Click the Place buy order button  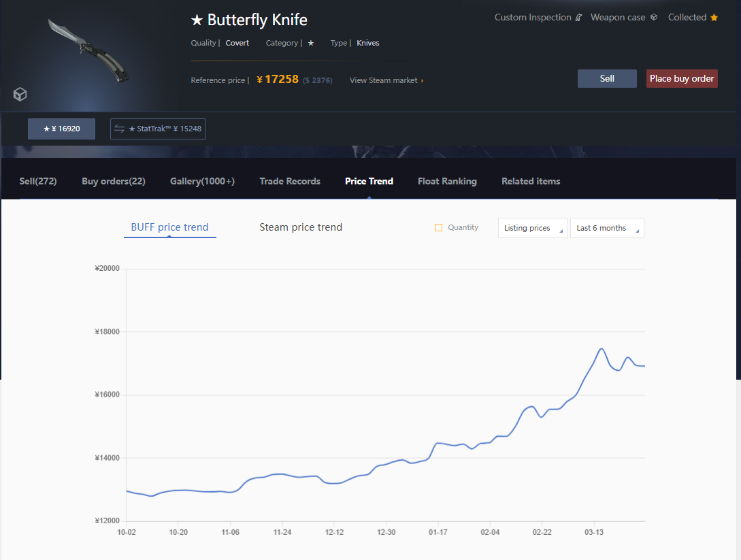682,79
